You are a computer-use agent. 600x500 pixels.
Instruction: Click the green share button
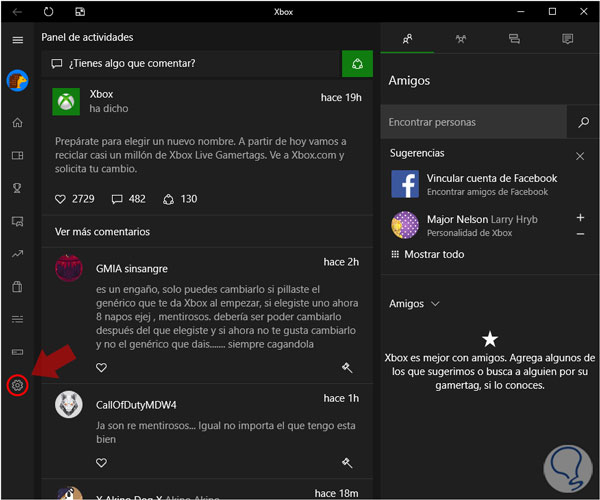tap(357, 64)
